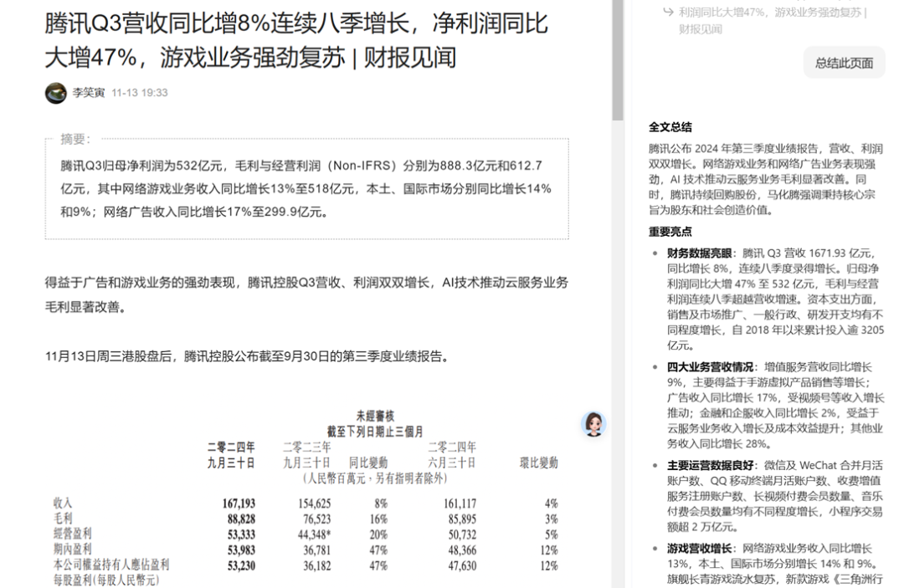Image resolution: width=904 pixels, height=588 pixels.
Task: Click the 财务数据亮眼 bullet title
Action: click(699, 253)
